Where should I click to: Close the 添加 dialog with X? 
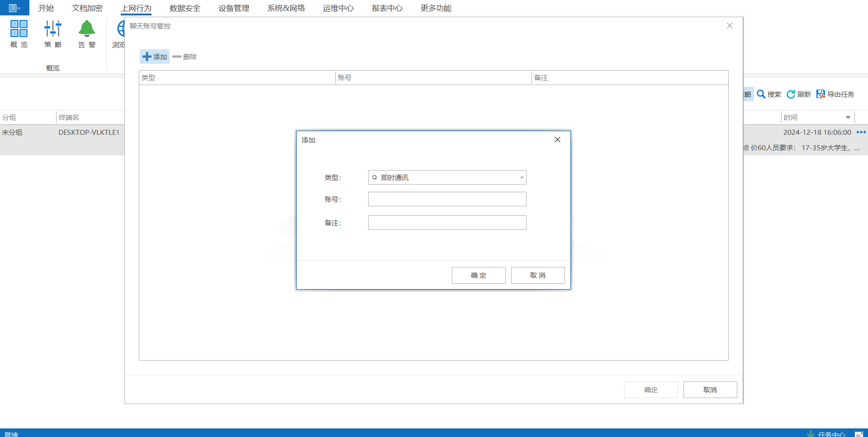[557, 140]
